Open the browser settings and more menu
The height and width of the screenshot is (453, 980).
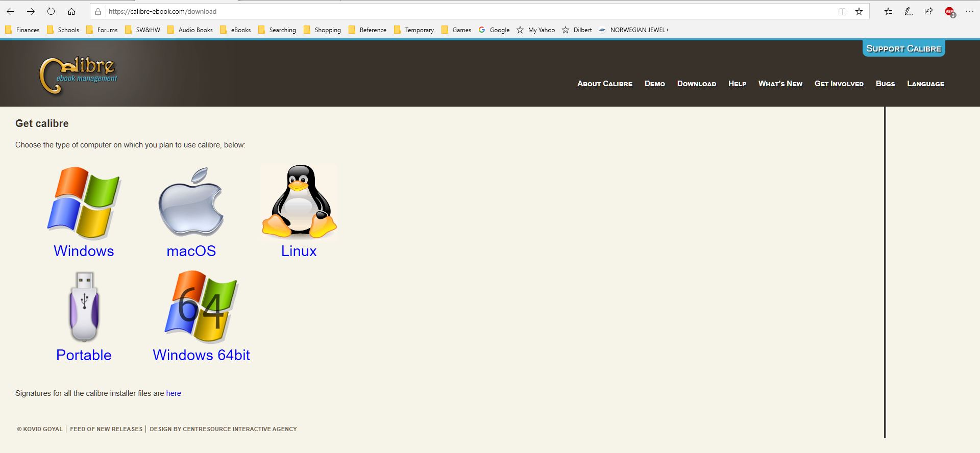tap(970, 11)
